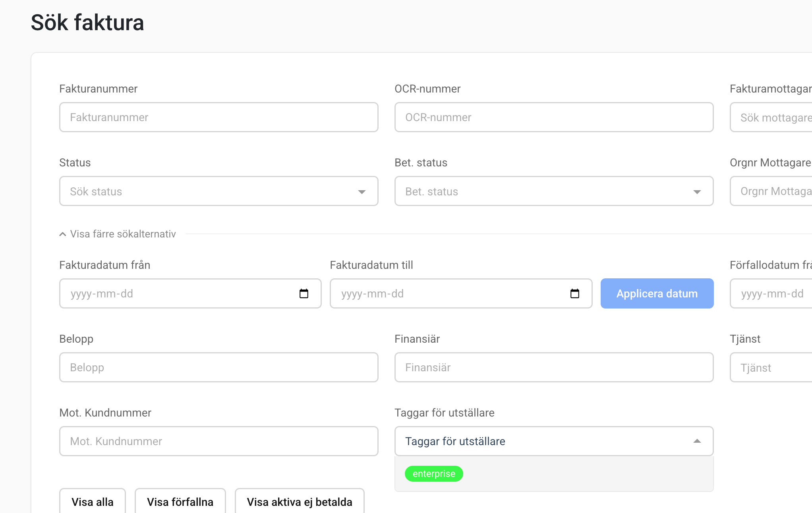Focus the OCR-nummer input field
Viewport: 812px width, 513px height.
click(x=554, y=117)
